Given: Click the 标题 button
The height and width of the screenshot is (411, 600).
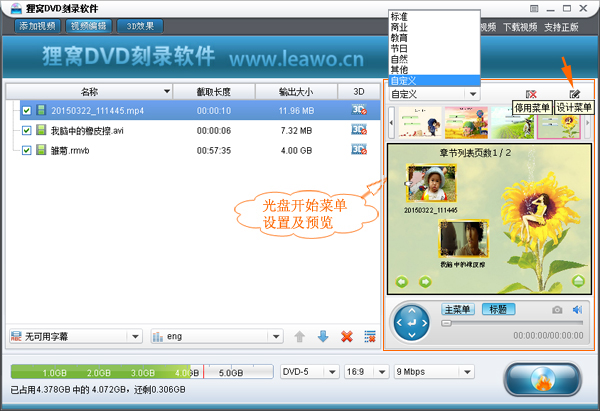Looking at the screenshot, I should (x=498, y=309).
